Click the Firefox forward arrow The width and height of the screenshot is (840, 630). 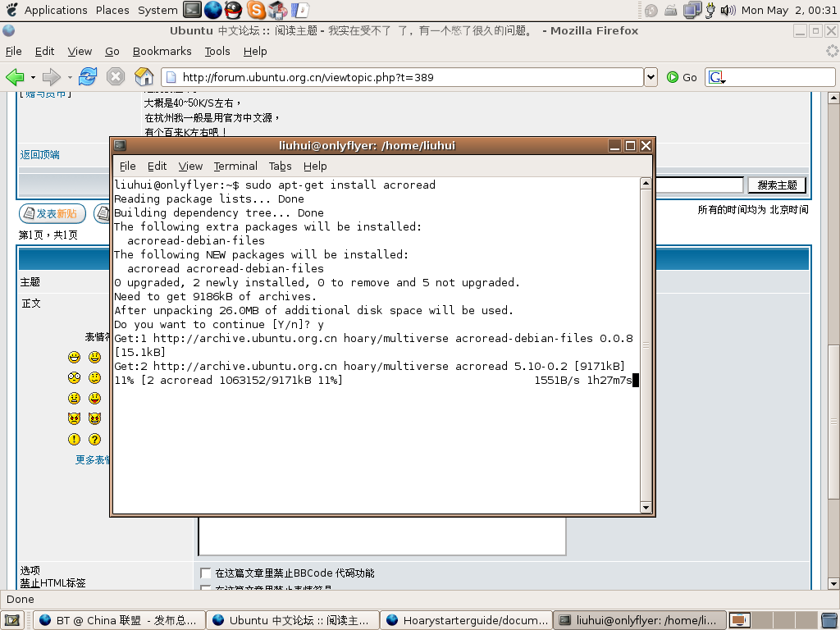[x=52, y=77]
